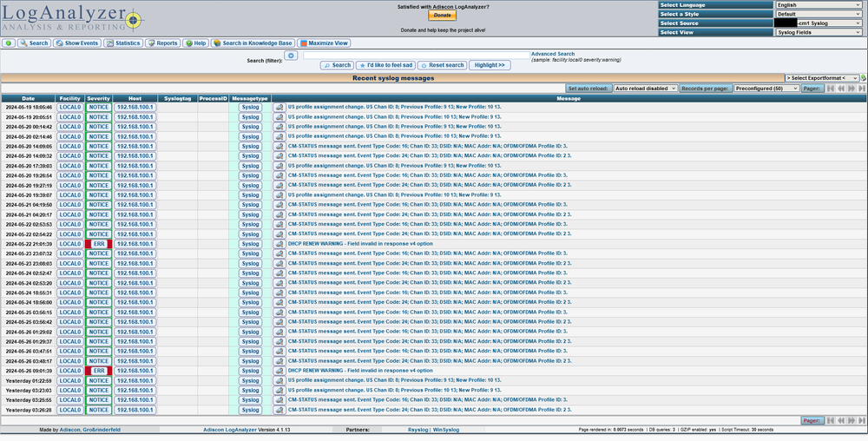The height and width of the screenshot is (441, 868).
Task: Open details icon for 2024-05-21 04:19:50 row
Action: tap(279, 205)
